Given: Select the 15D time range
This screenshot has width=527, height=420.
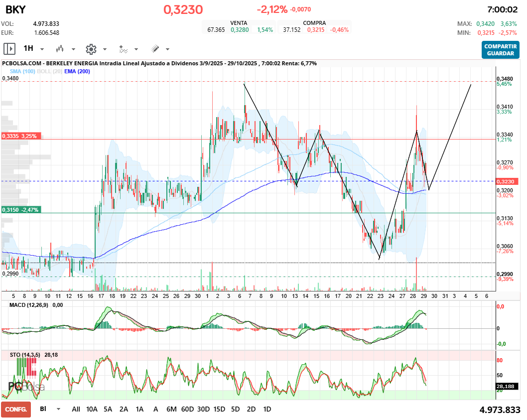Looking at the screenshot, I should [x=219, y=409].
